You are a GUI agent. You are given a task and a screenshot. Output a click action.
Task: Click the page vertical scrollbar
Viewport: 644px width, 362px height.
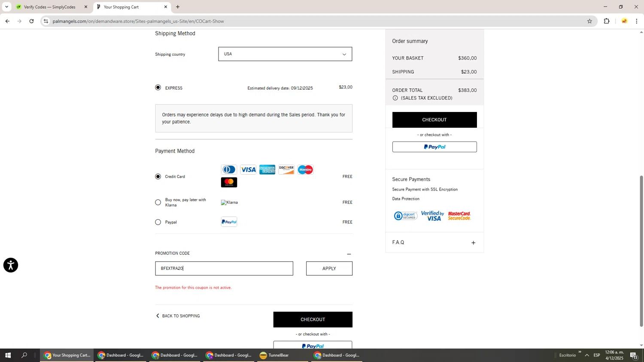click(641, 251)
